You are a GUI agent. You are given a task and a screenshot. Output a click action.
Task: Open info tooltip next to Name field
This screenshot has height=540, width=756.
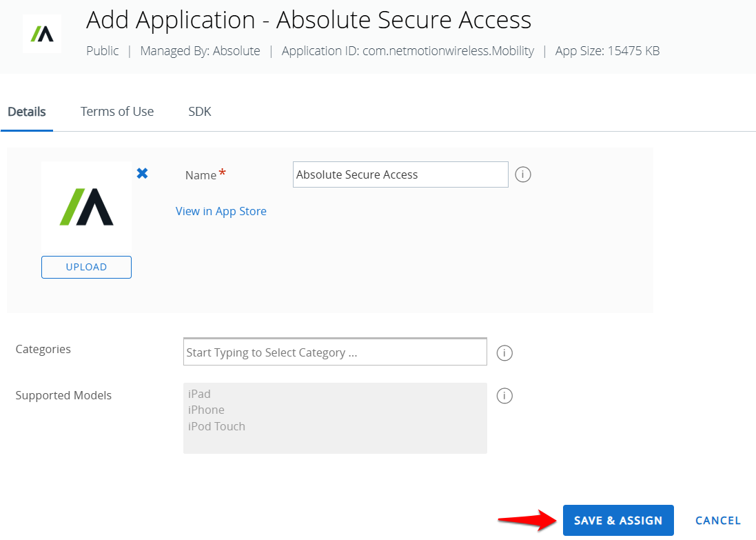tap(522, 174)
